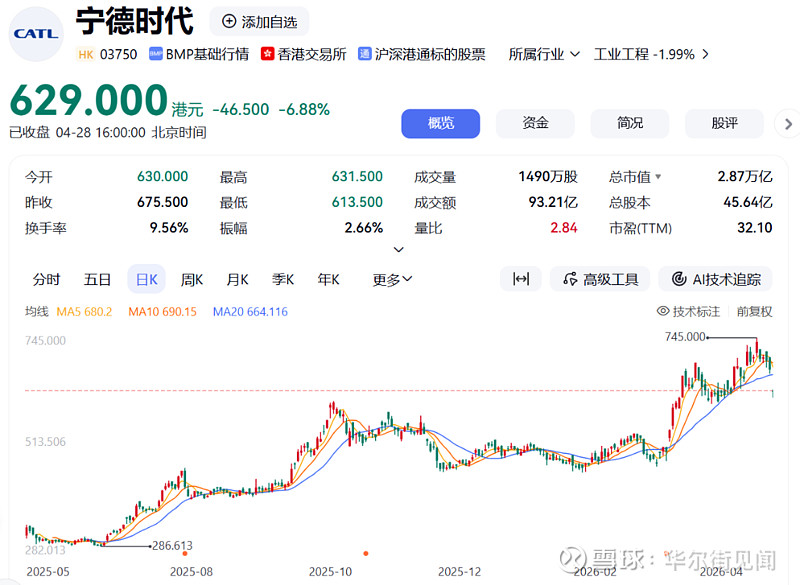This screenshot has width=800, height=585.
Task: Select the 五日 chart period
Action: point(97,279)
